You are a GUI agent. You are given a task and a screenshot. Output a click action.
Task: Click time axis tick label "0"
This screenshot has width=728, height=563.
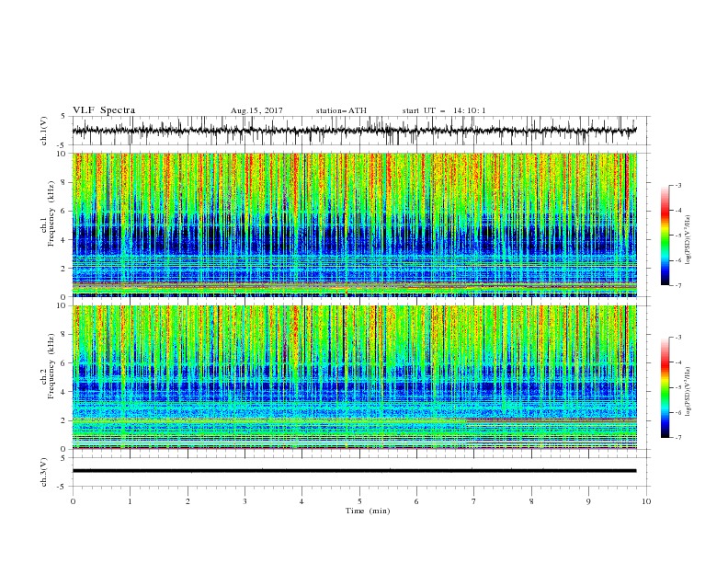[73, 501]
